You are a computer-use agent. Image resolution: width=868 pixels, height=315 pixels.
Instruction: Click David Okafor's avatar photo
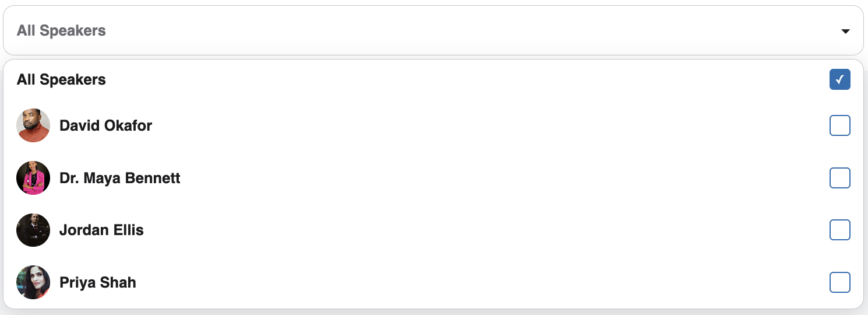(x=33, y=125)
